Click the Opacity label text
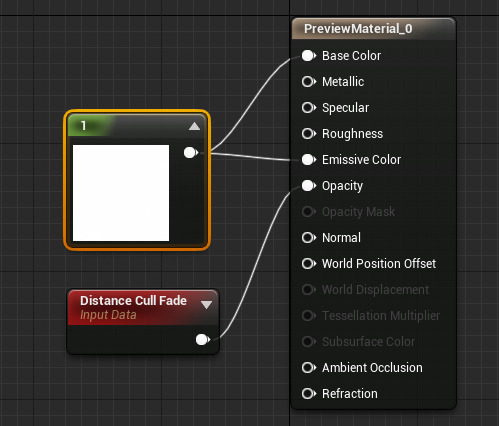 [x=342, y=186]
